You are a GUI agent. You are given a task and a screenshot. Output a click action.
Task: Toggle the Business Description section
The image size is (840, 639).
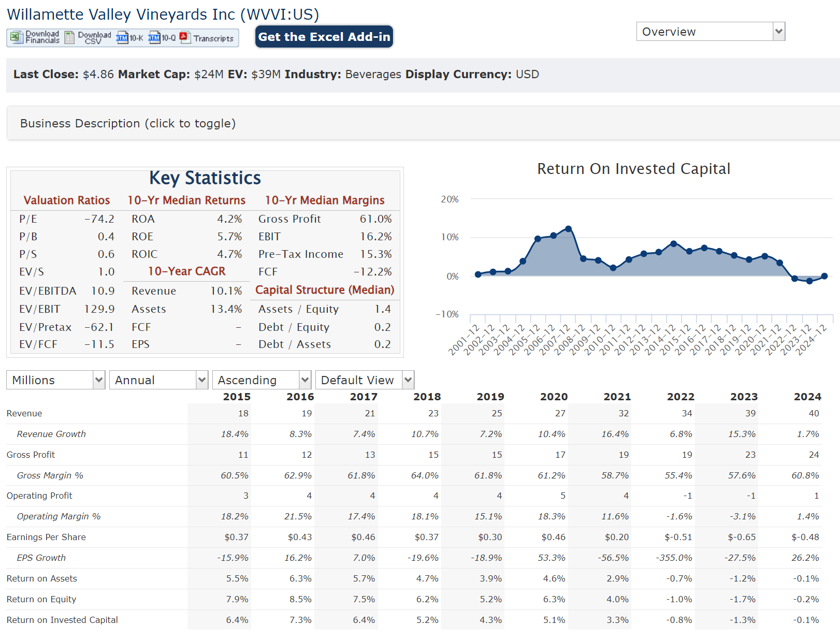(x=423, y=123)
